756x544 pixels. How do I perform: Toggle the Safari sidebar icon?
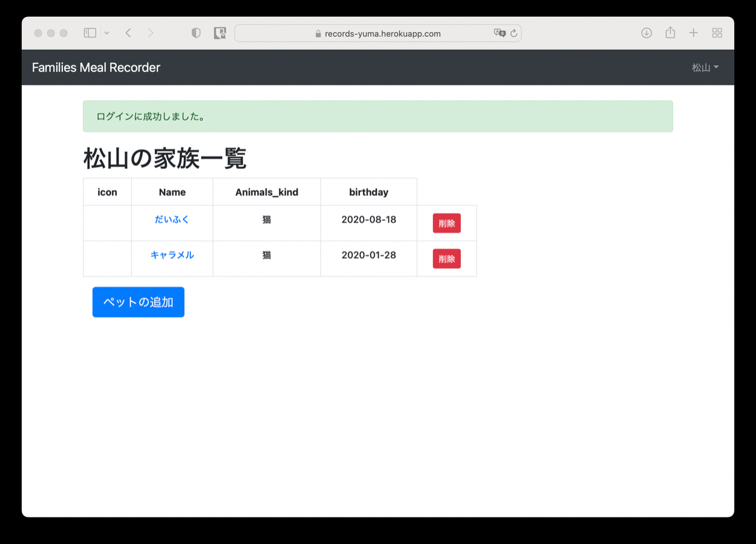90,33
